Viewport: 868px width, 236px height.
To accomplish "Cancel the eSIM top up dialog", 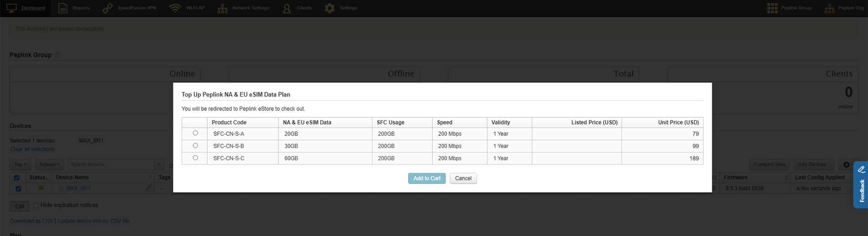I will pyautogui.click(x=463, y=178).
